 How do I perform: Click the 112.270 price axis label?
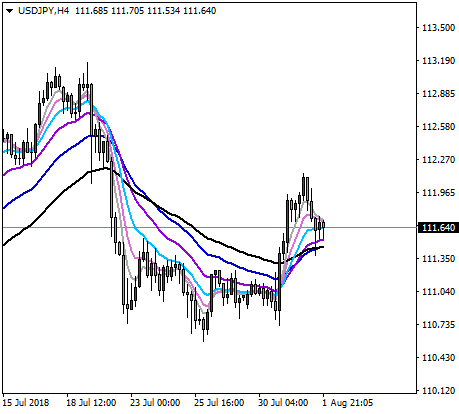point(438,160)
